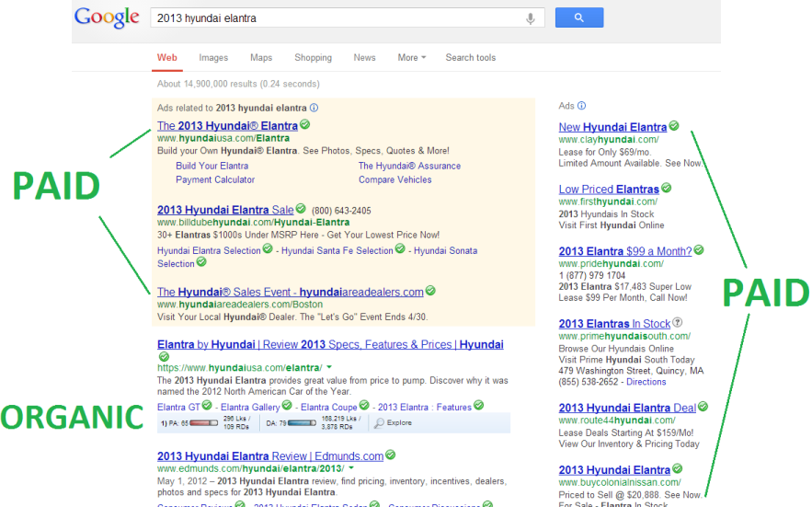812x507 pixels.
Task: Open the info icon beside 'Ads related to'
Action: coord(314,108)
